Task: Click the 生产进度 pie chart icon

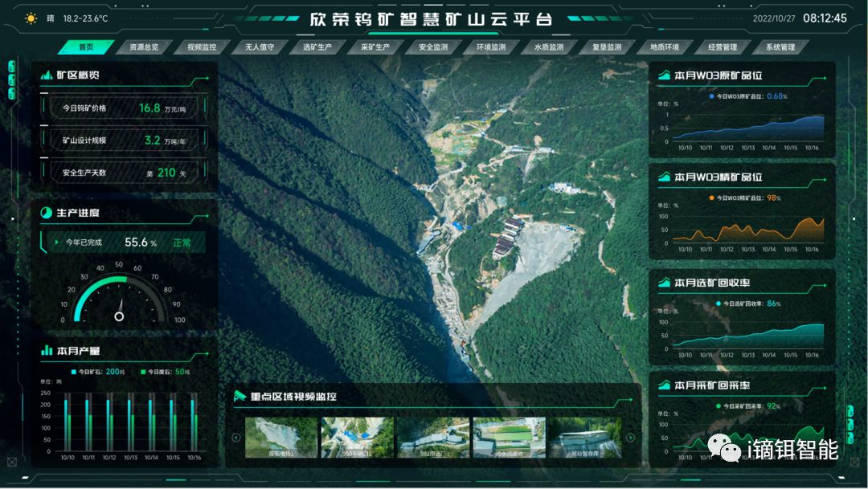Action: [x=47, y=213]
